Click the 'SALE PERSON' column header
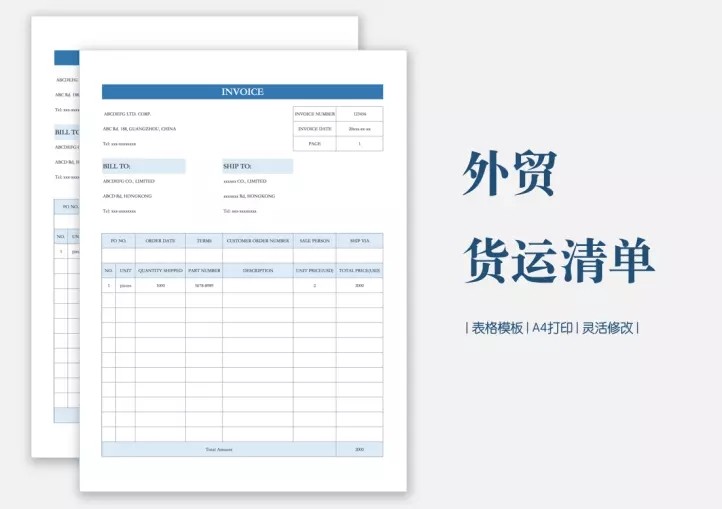Image resolution: width=722 pixels, height=509 pixels. pyautogui.click(x=314, y=241)
